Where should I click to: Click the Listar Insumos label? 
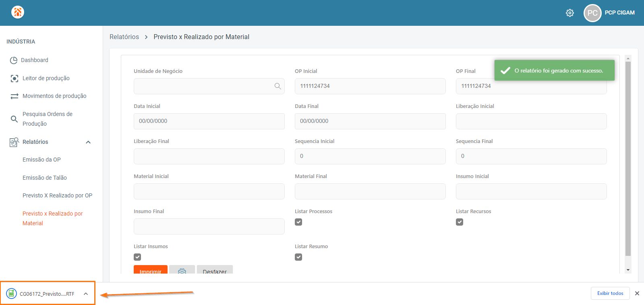(x=151, y=247)
